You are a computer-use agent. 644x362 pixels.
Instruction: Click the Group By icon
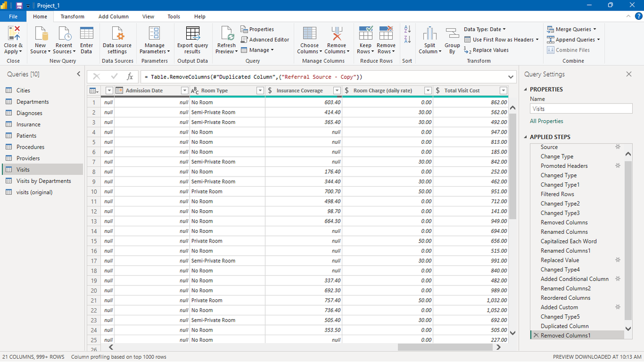point(452,33)
